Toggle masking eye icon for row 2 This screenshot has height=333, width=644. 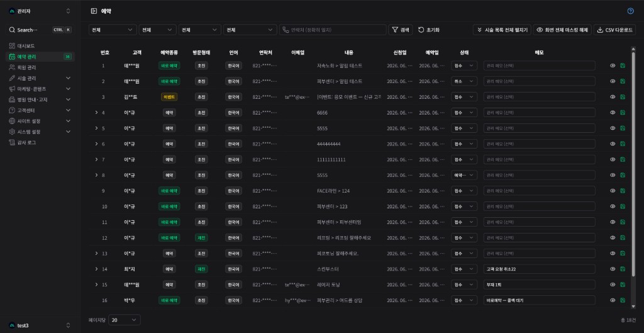tap(613, 81)
